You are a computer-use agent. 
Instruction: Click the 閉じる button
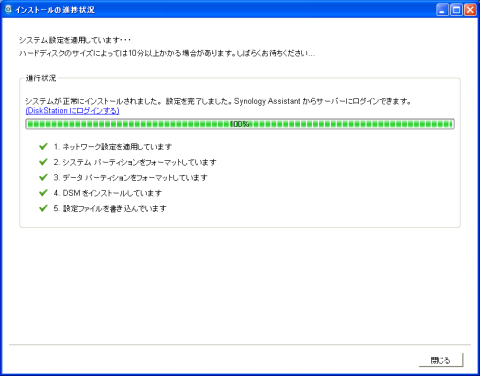(441, 360)
